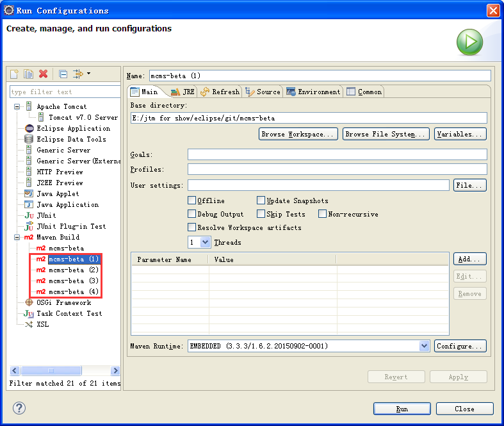
Task: Open the Maven Runtime dropdown
Action: click(425, 346)
